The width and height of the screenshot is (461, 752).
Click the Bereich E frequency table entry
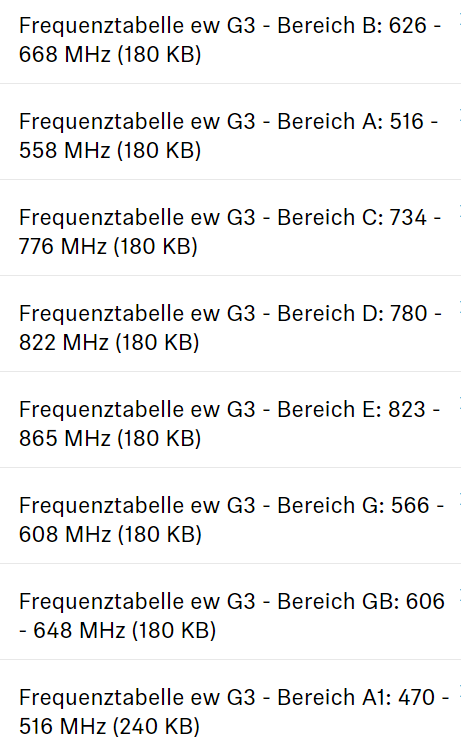coord(229,423)
